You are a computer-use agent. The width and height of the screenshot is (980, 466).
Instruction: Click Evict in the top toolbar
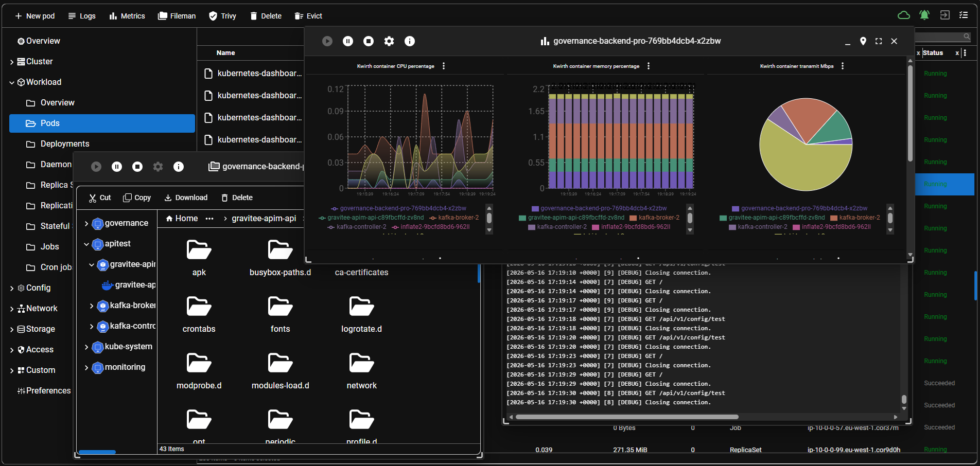click(308, 16)
